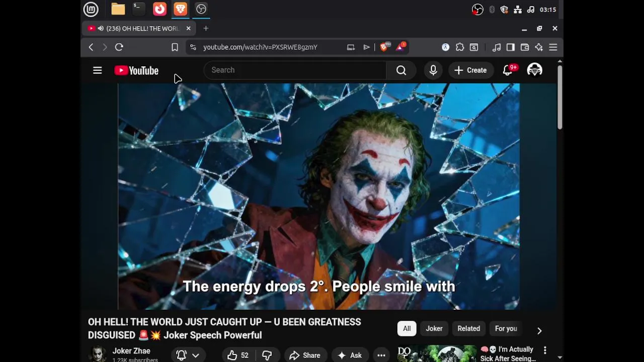This screenshot has width=644, height=362.
Task: Open the Brave main hamburger menu
Action: tap(553, 47)
